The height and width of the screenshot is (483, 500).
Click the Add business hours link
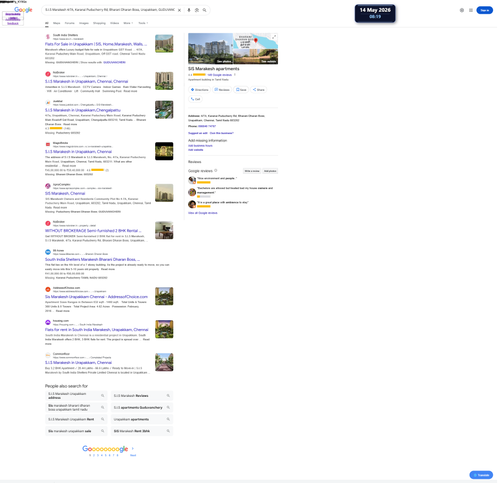pos(200,146)
